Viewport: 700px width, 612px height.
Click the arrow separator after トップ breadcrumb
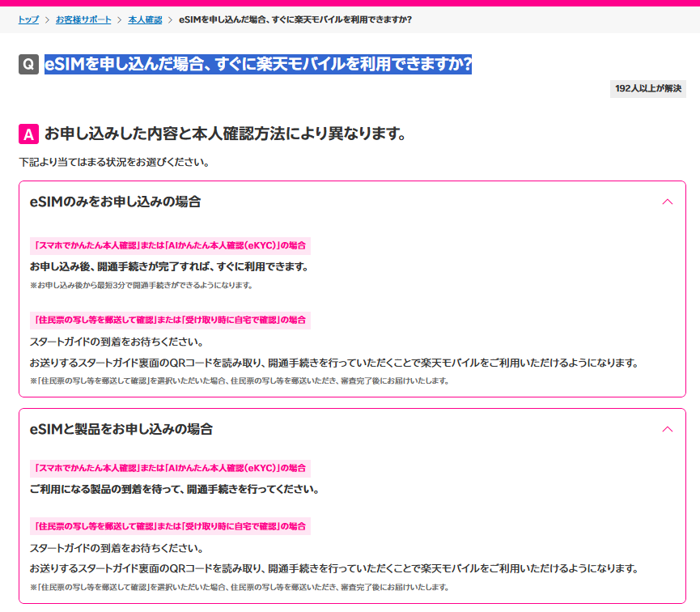[47, 19]
